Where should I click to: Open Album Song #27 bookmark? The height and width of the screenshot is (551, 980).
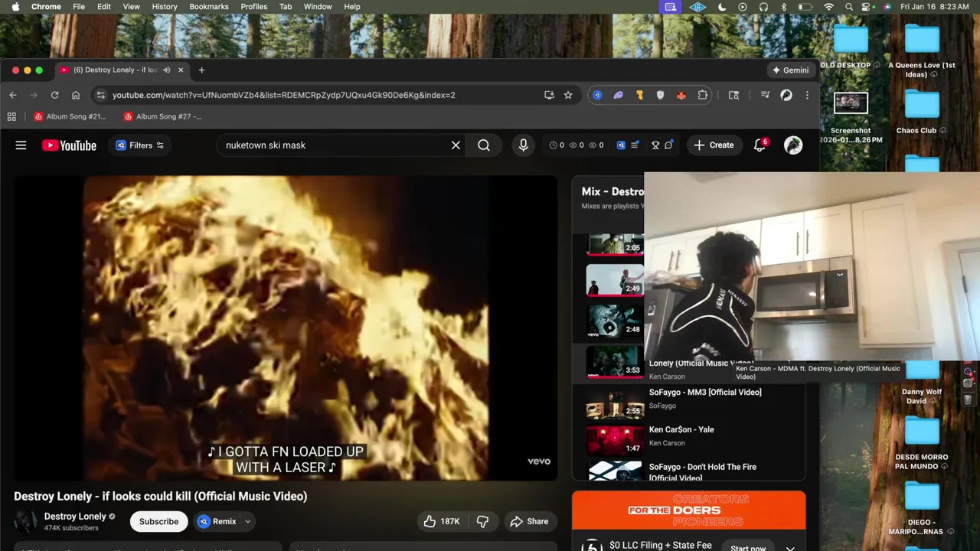point(162,116)
